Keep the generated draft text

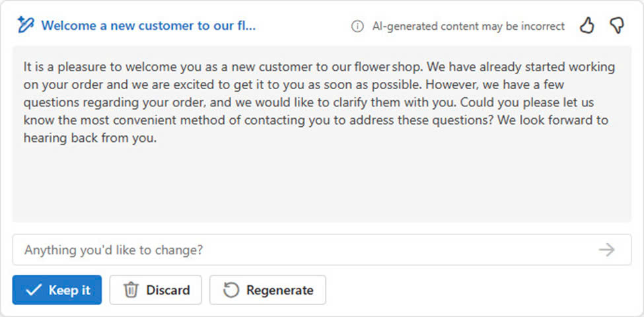[x=57, y=290]
